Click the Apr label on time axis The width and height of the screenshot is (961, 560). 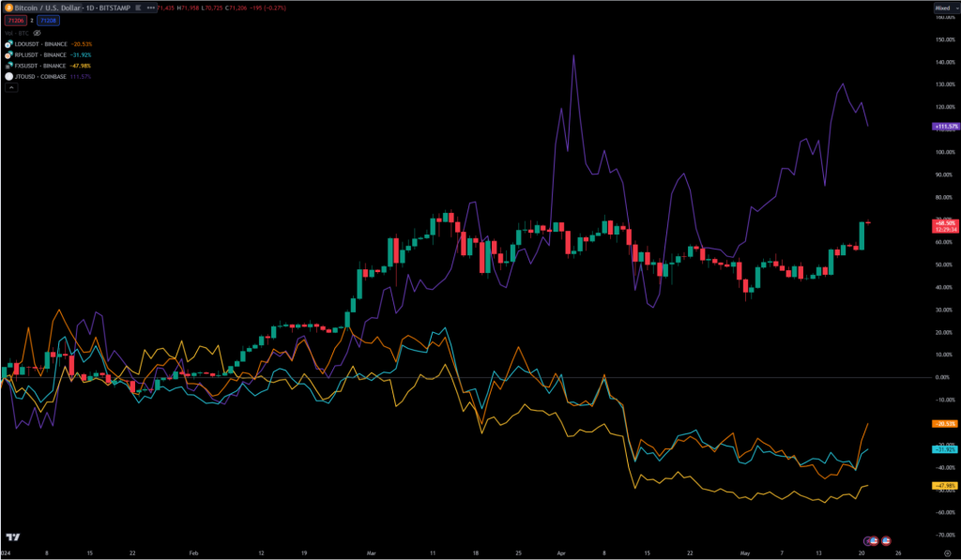click(561, 552)
